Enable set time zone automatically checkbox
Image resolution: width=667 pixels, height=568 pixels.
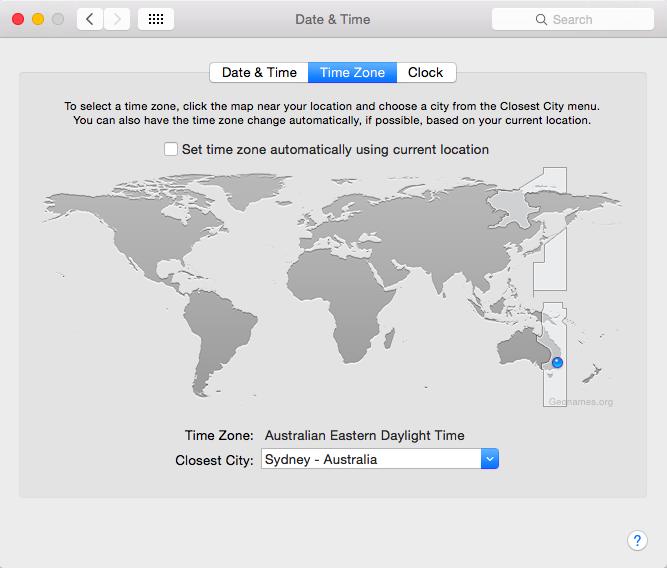[170, 149]
